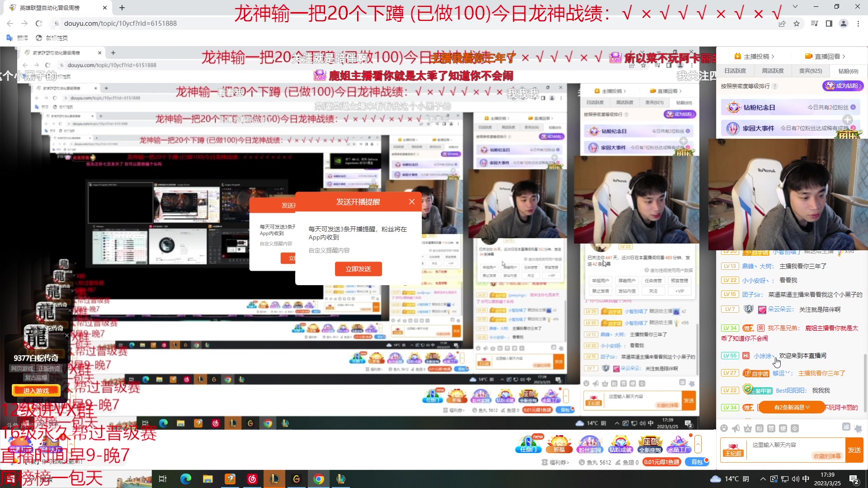This screenshot has height=488, width=868.
Task: Click the 梗 meme icon in chat toolbar
Action: [783, 428]
